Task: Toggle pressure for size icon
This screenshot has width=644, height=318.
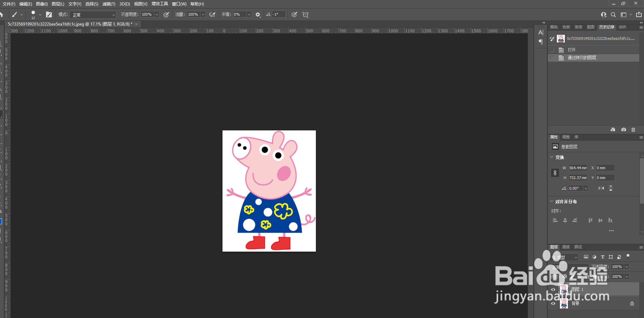Action: (294, 15)
